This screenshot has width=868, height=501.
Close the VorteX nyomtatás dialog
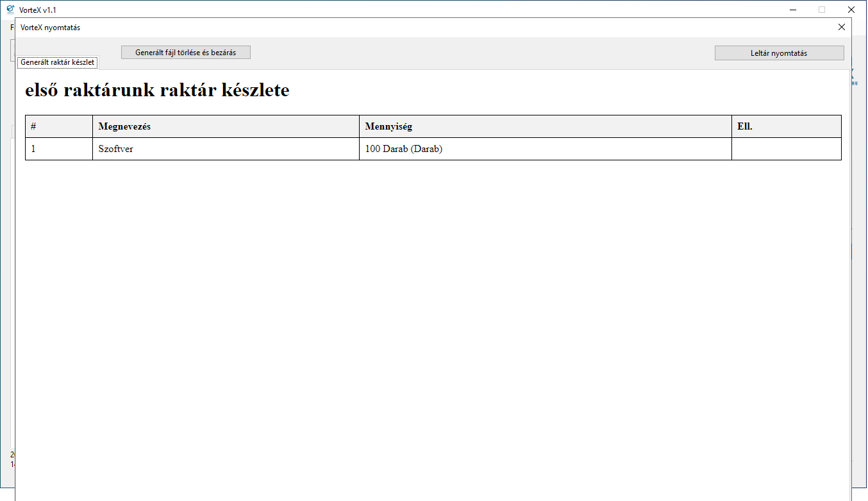(841, 28)
